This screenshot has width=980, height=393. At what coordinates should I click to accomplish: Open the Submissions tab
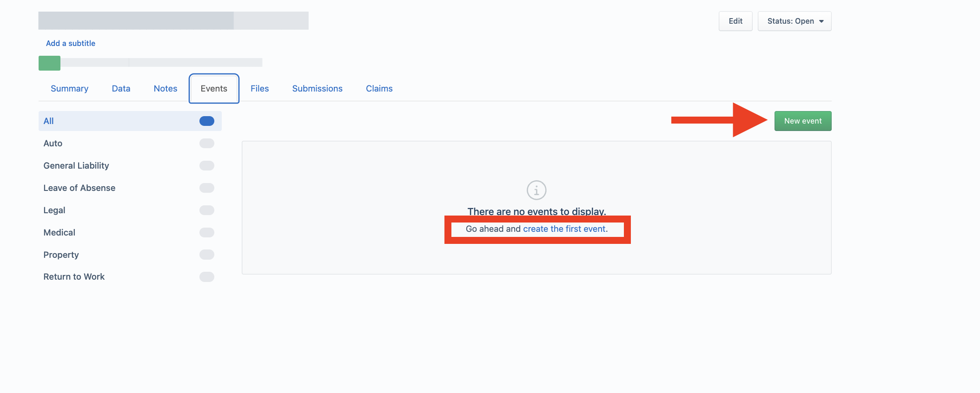coord(317,88)
